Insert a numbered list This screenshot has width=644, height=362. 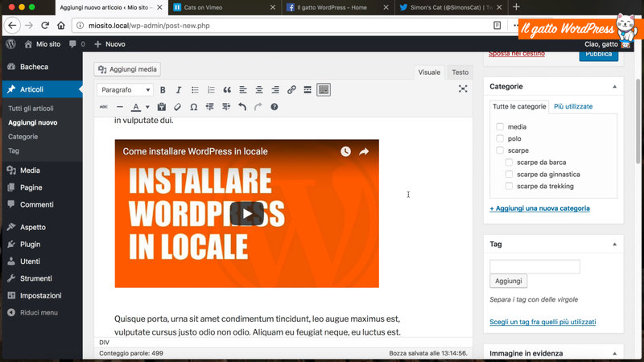211,90
